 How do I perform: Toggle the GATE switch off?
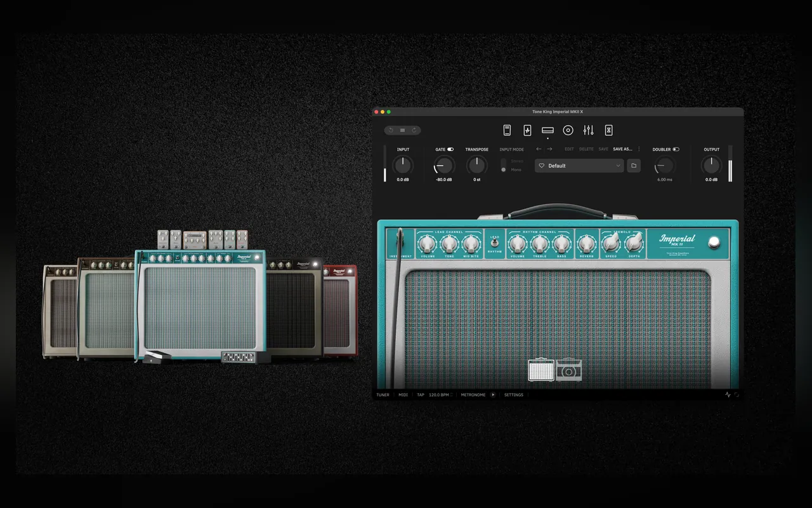tap(450, 149)
